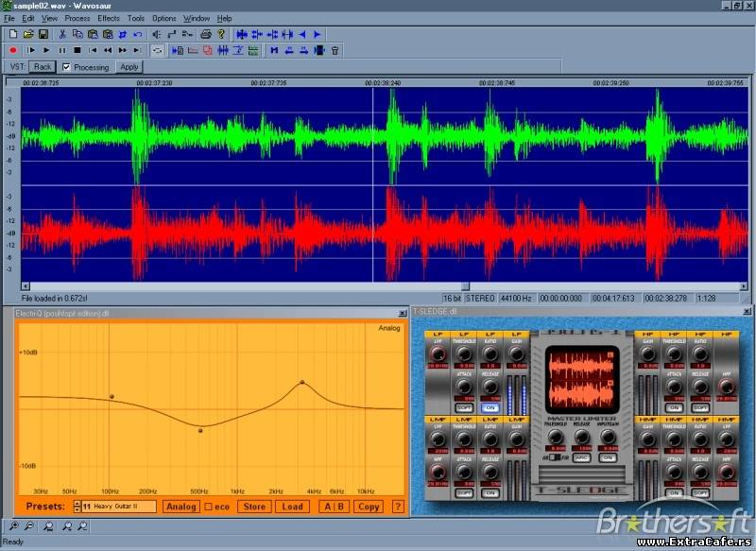Image resolution: width=756 pixels, height=551 pixels.
Task: Open the Window menu
Action: pyautogui.click(x=197, y=18)
